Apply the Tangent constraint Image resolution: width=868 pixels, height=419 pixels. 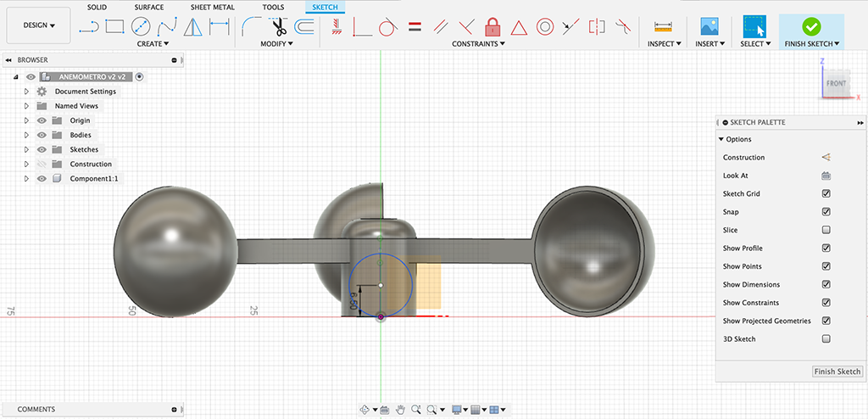pyautogui.click(x=388, y=26)
